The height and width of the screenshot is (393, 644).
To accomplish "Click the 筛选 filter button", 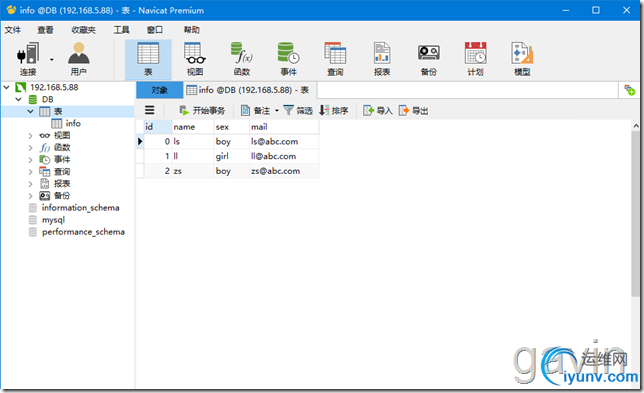I will point(298,110).
